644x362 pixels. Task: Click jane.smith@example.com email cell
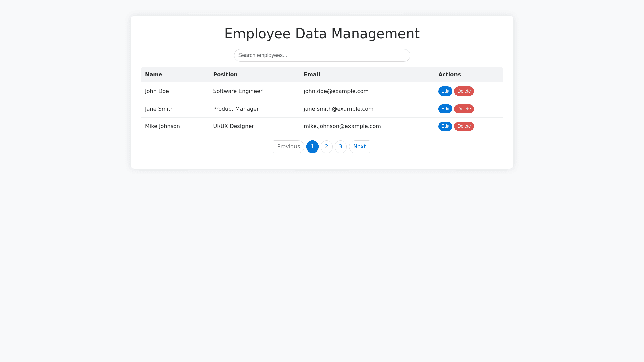[338, 109]
